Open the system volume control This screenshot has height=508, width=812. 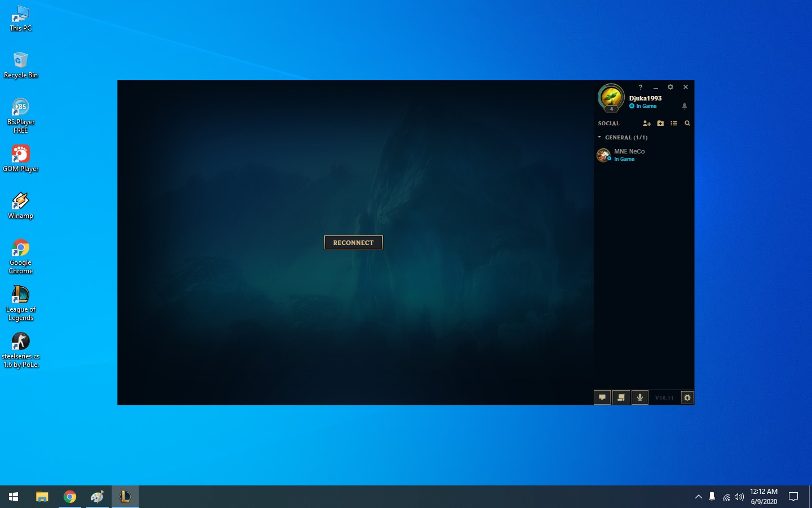tap(739, 497)
